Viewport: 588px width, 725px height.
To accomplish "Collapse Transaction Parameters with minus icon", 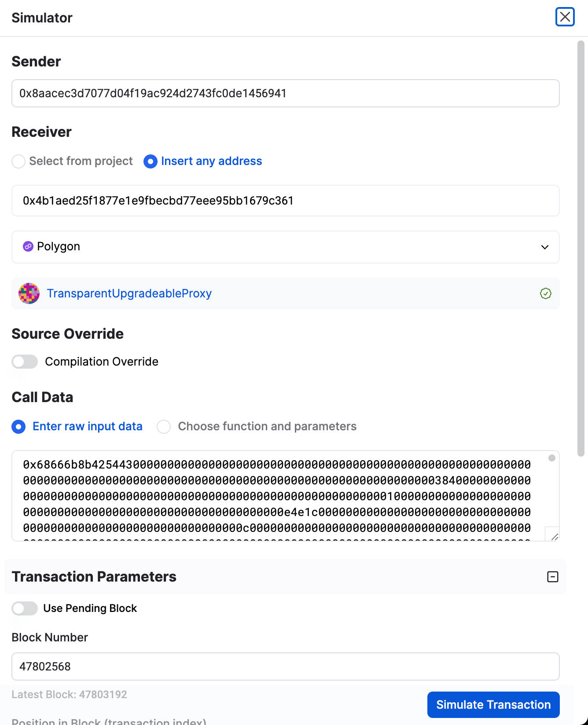I will click(x=552, y=577).
